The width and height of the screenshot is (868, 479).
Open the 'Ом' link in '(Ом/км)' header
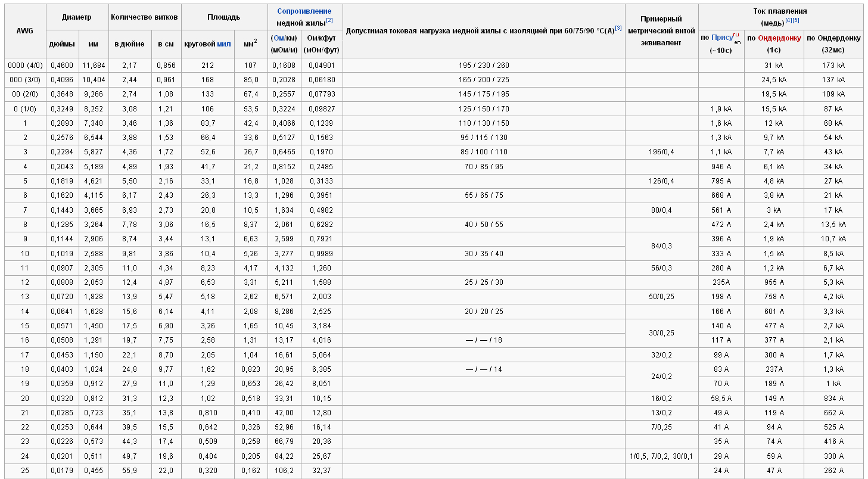tap(279, 38)
